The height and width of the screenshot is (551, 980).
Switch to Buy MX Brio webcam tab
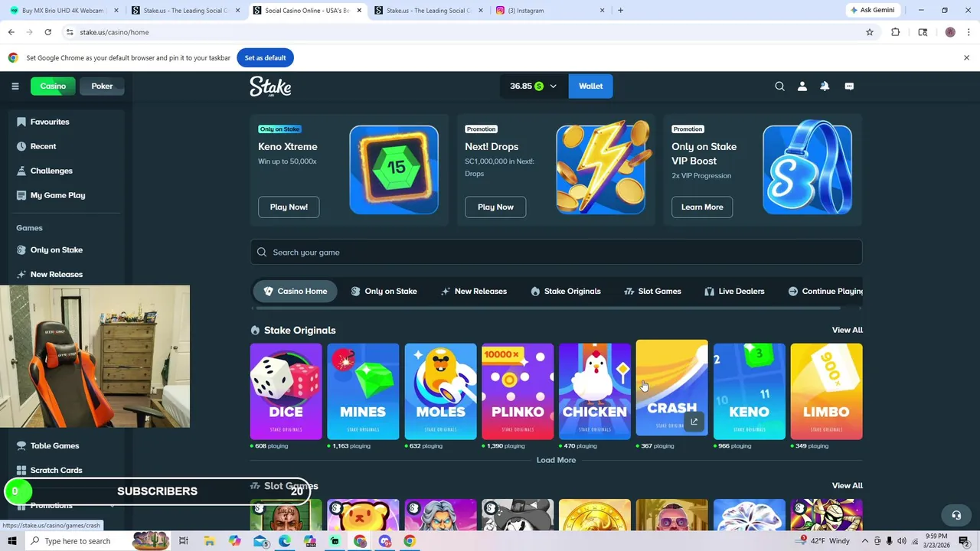63,11
